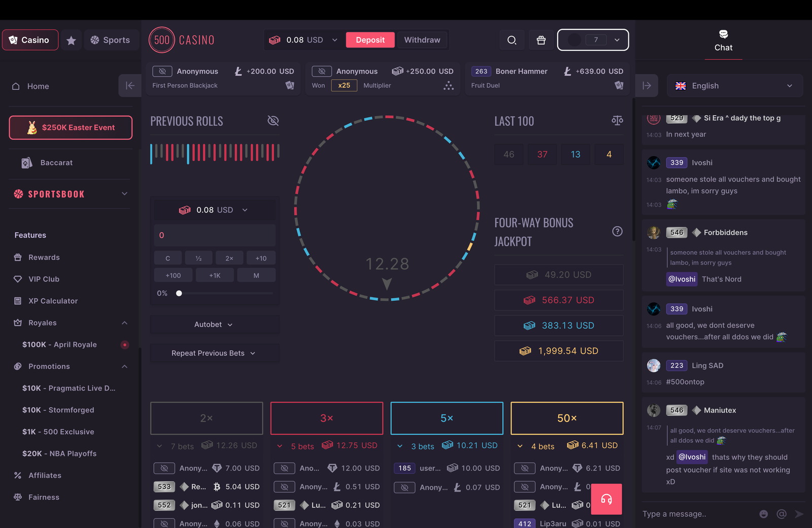Switch to the Sports tab
The width and height of the screenshot is (812, 528).
[x=111, y=40]
